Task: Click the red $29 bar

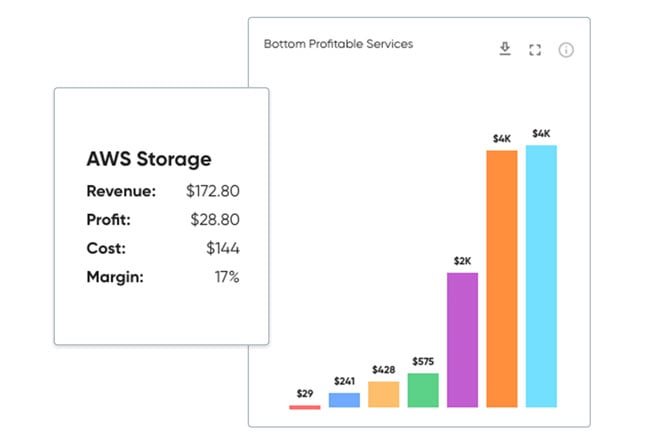Action: pyautogui.click(x=304, y=407)
